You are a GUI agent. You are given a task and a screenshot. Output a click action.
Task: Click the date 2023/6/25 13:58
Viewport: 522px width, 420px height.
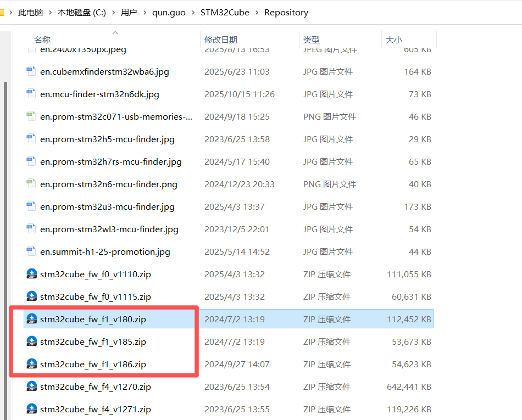[237, 139]
